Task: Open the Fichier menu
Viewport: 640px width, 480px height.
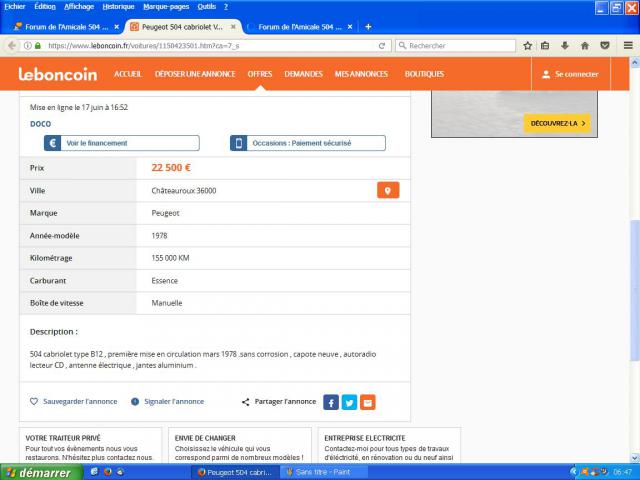Action: pos(15,7)
